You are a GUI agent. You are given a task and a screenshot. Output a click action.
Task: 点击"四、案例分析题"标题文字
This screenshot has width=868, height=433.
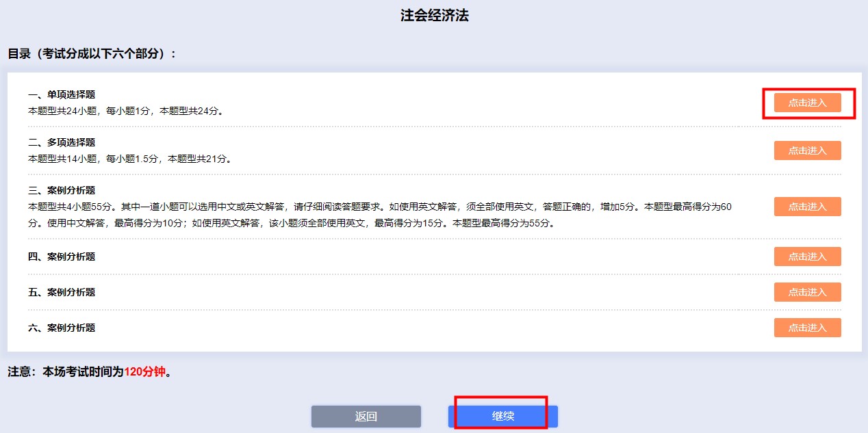(x=60, y=257)
